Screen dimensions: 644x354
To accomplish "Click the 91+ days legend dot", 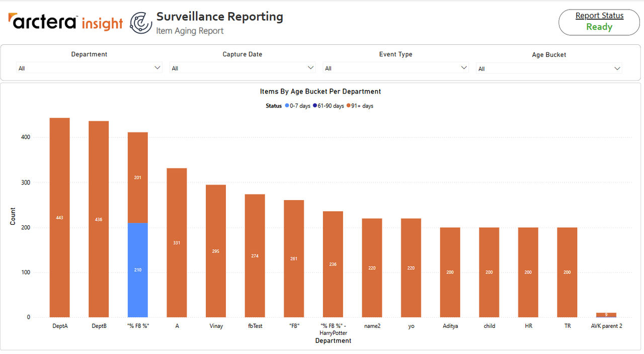I will pyautogui.click(x=349, y=106).
